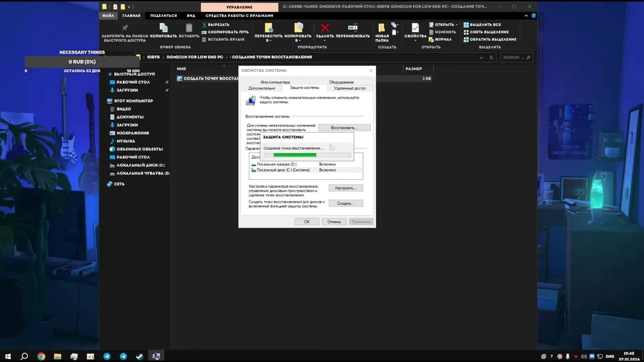Open Steam from the taskbar
Viewport: 644px width, 362px height.
pyautogui.click(x=139, y=356)
